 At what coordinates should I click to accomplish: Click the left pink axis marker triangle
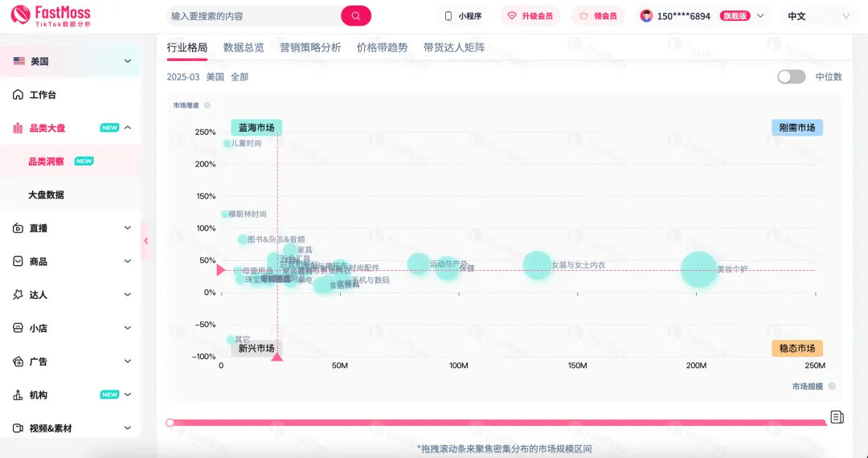(220, 271)
